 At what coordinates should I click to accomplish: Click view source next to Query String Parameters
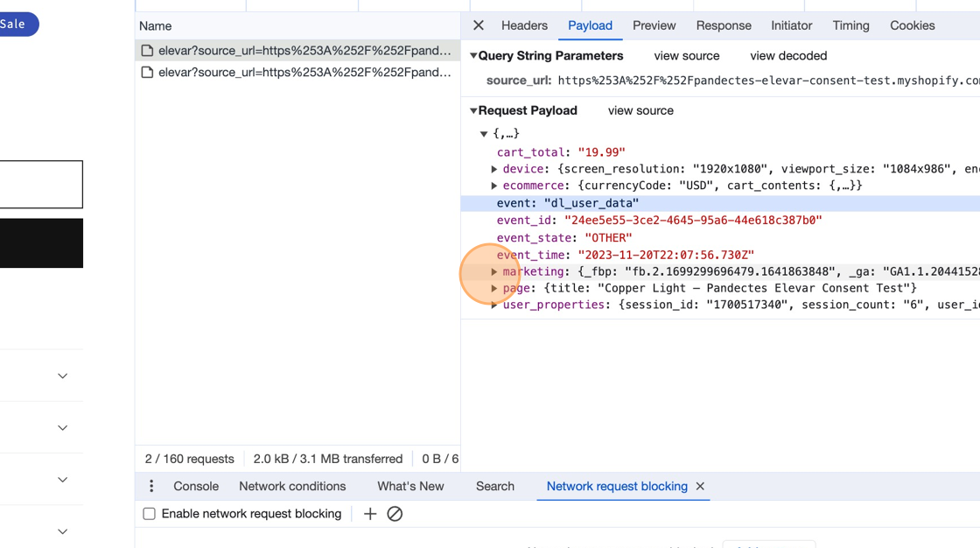pos(686,56)
